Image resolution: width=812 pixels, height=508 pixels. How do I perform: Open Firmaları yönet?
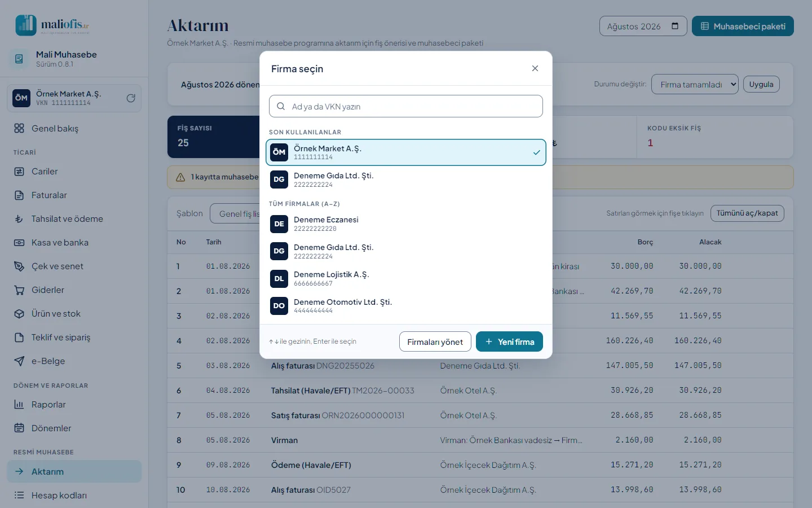click(x=435, y=341)
